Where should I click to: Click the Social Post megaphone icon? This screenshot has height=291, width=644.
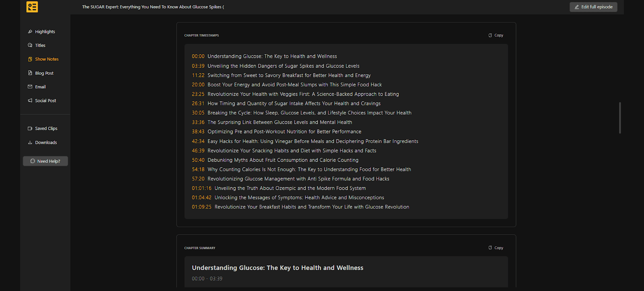coord(29,100)
